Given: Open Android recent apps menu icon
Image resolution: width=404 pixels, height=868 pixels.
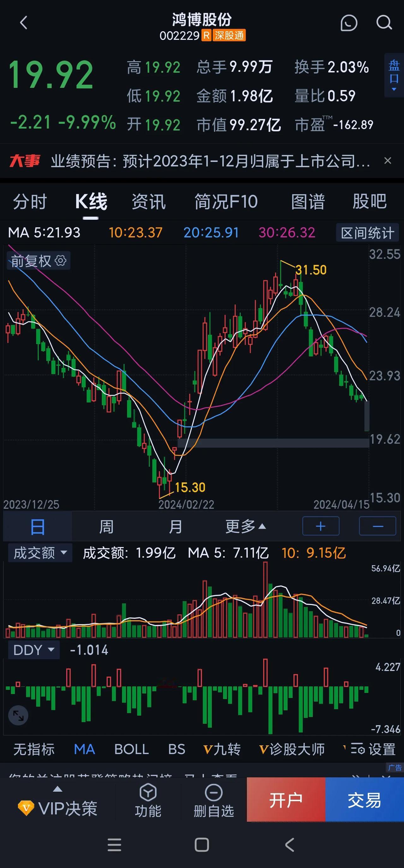Looking at the screenshot, I should click(114, 845).
